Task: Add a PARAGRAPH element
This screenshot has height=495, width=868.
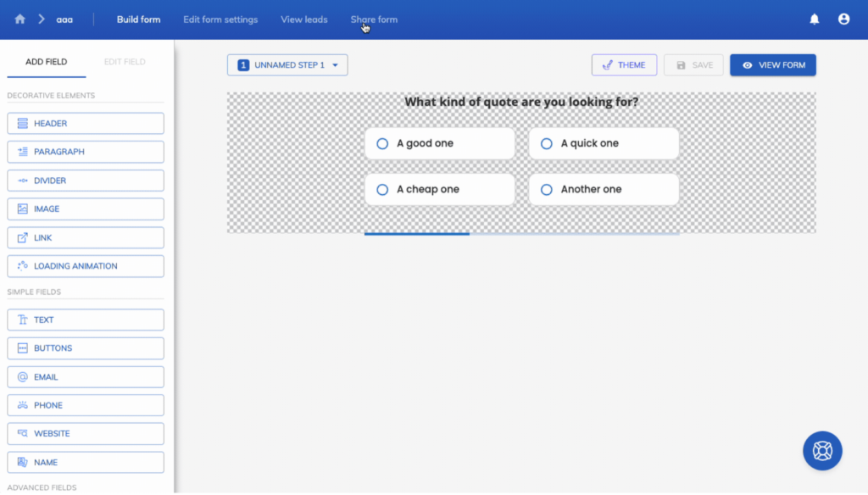Action: tap(86, 152)
